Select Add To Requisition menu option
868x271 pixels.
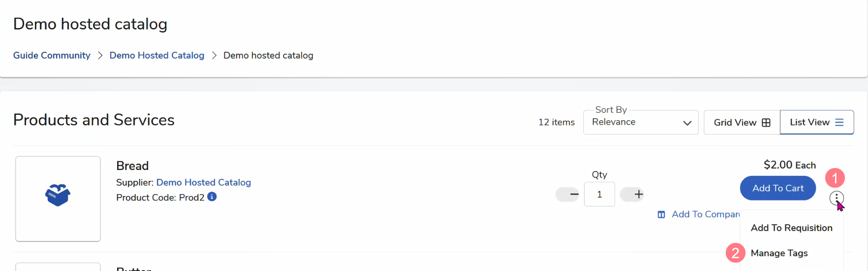(x=791, y=228)
